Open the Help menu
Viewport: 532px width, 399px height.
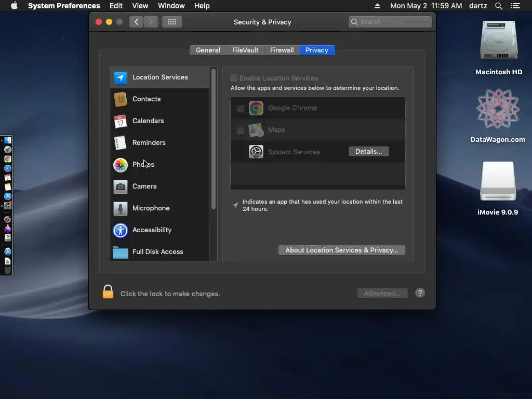click(x=202, y=6)
